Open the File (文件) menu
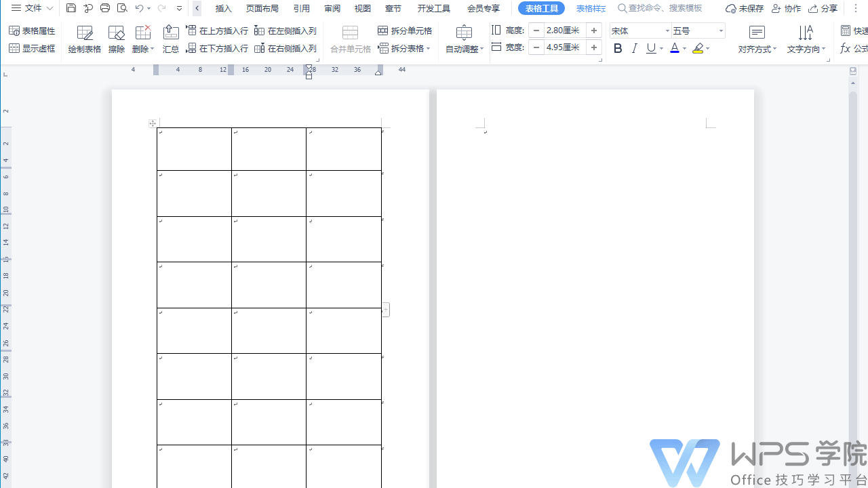 32,8
